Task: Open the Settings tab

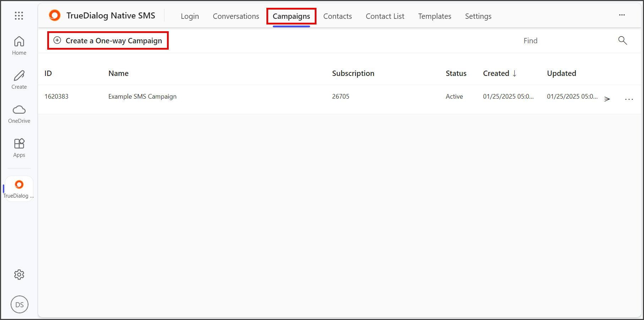Action: click(478, 16)
